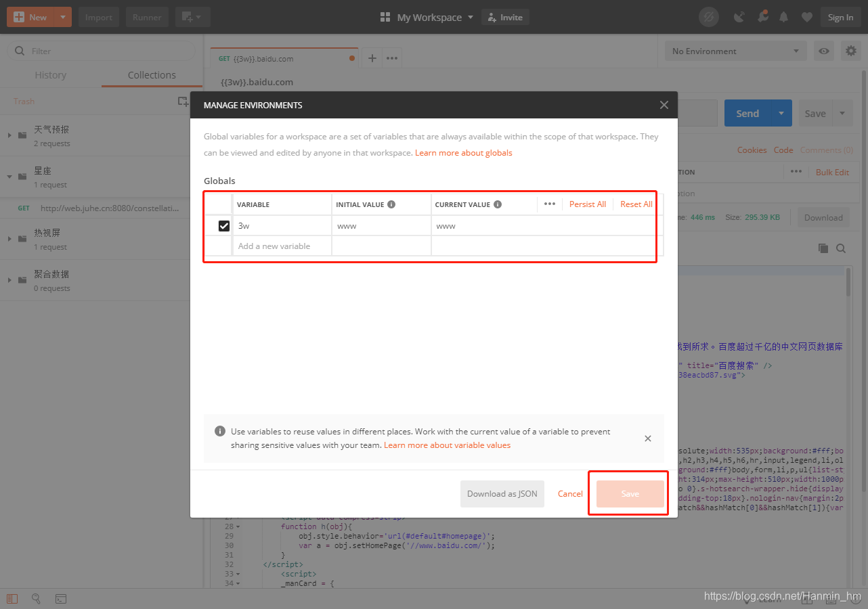Open the Send button dropdown arrow
The width and height of the screenshot is (868, 609).
[781, 113]
